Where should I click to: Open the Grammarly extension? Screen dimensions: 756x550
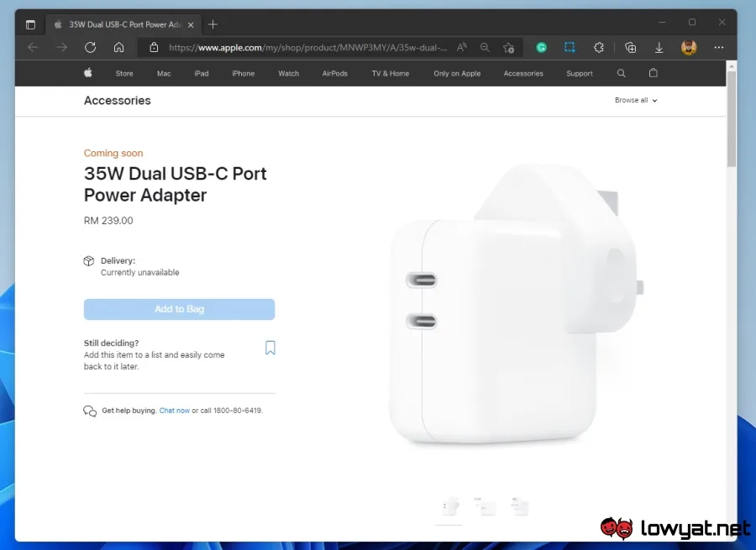click(x=542, y=47)
